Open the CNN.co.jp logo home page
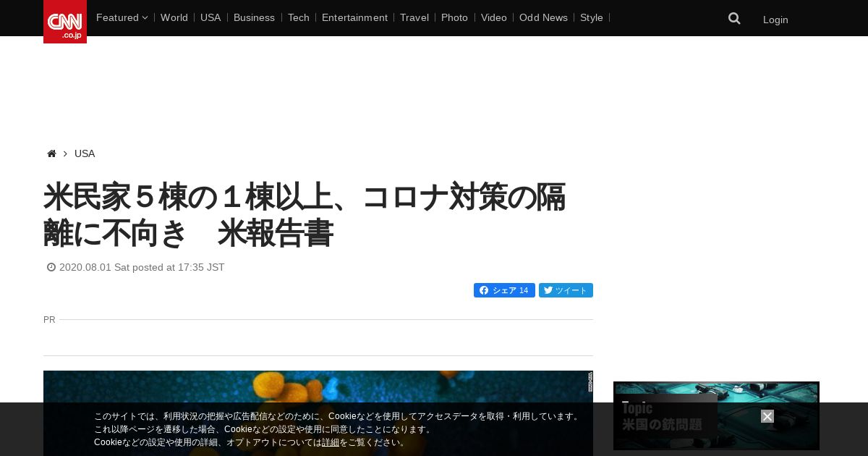The height and width of the screenshot is (456, 868). coord(65,22)
